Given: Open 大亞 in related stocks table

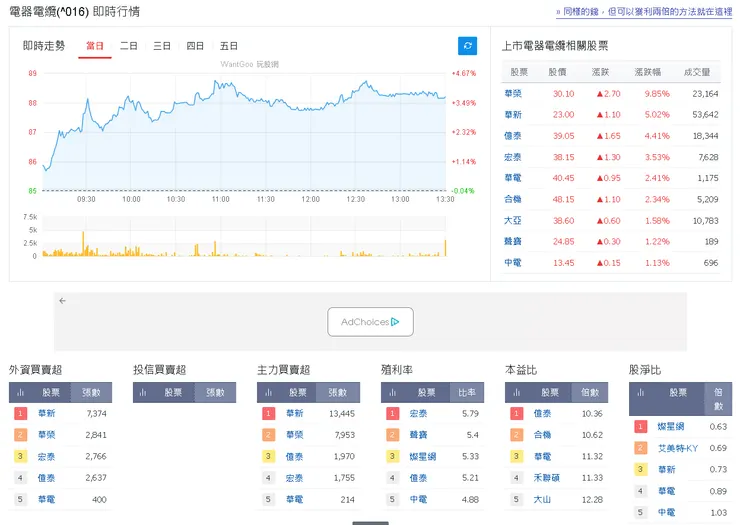Looking at the screenshot, I should (x=513, y=220).
